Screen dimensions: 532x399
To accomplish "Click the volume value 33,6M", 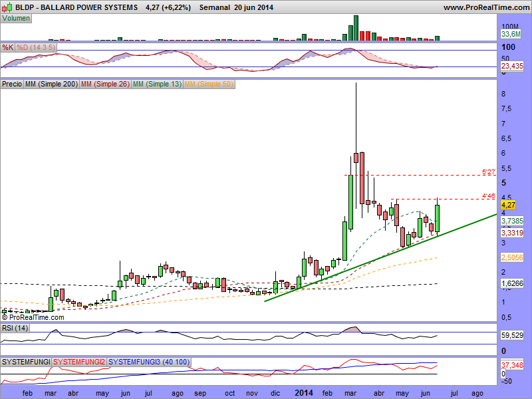I will point(511,34).
